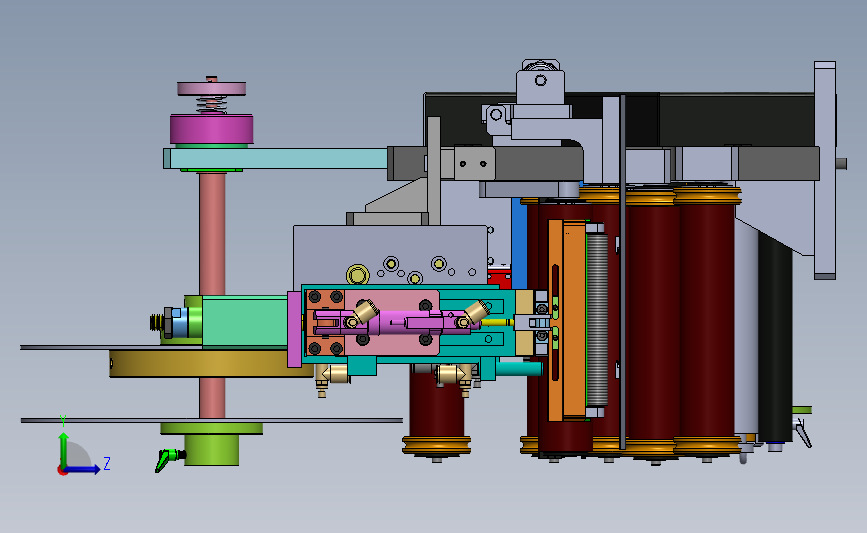Select the gray valve block with brass ports
867x533 pixels.
pos(390,255)
